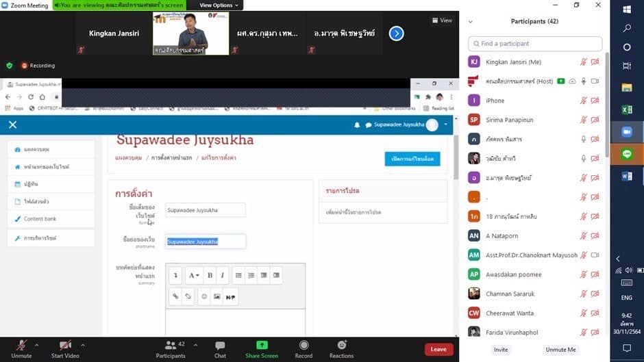Click the green Share Screen icon
This screenshot has height=362, width=644.
coord(262,345)
